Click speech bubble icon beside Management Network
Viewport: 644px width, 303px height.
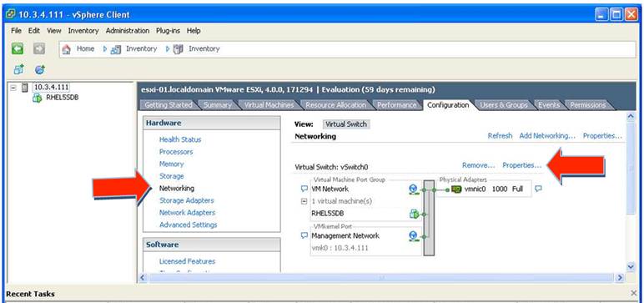click(304, 236)
